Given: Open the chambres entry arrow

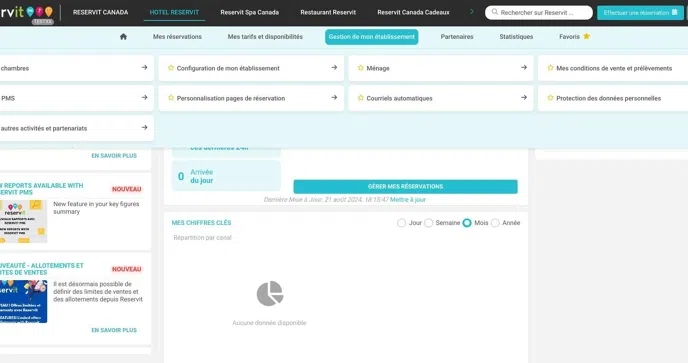Looking at the screenshot, I should pyautogui.click(x=144, y=68).
